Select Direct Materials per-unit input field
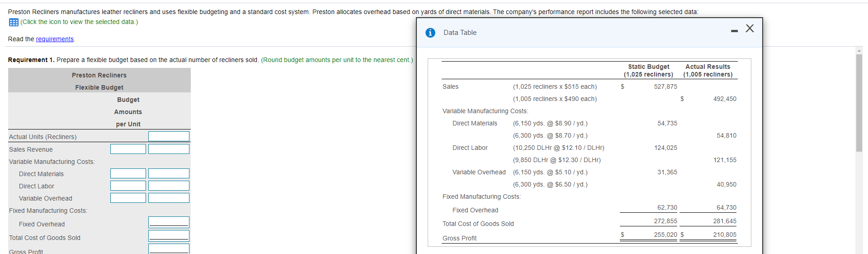 (x=128, y=173)
